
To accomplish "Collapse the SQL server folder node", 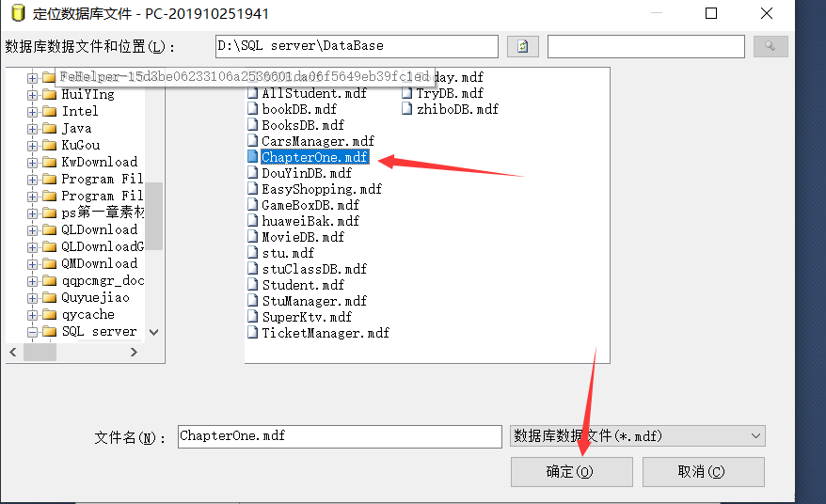I will 32,332.
